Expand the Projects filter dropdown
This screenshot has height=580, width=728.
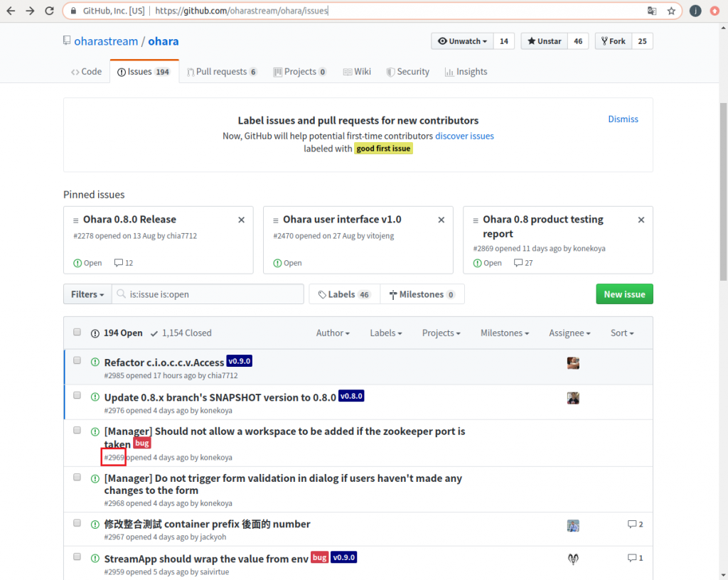441,333
